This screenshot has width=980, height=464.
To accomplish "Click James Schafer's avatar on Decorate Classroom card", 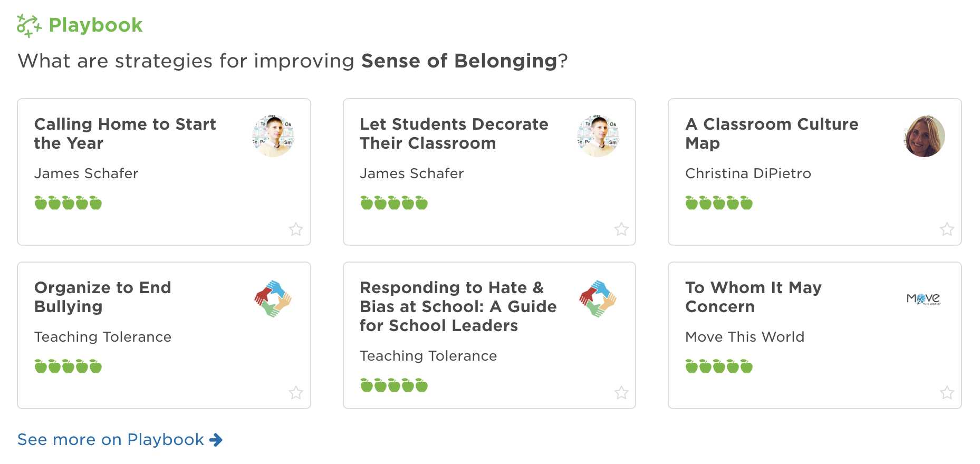I will point(598,136).
